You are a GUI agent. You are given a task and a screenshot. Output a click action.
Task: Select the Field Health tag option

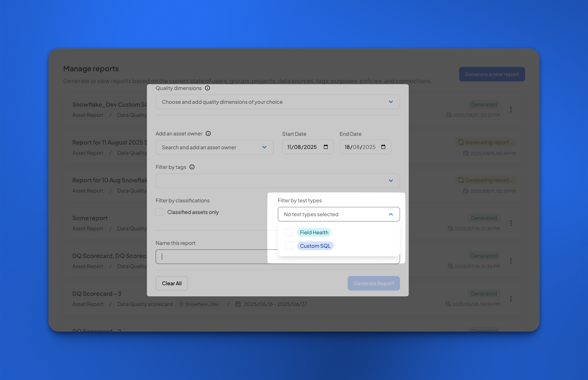coord(314,232)
